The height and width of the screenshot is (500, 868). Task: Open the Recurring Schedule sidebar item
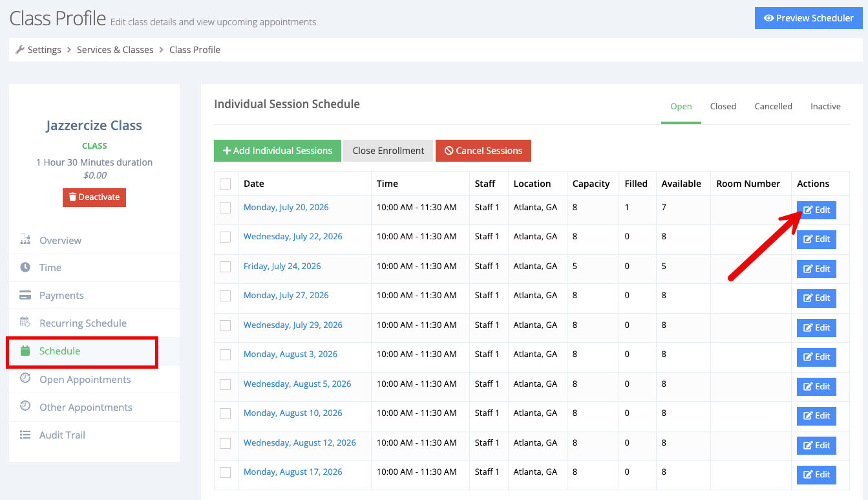pyautogui.click(x=94, y=323)
